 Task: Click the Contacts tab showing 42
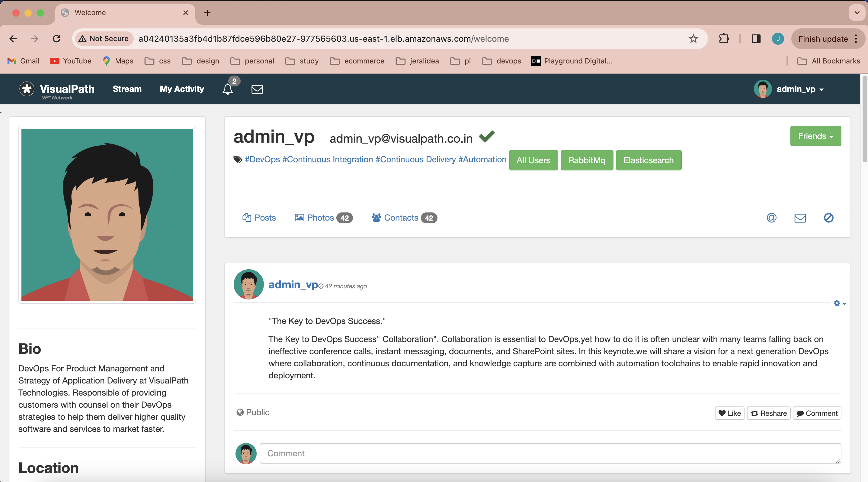(404, 217)
